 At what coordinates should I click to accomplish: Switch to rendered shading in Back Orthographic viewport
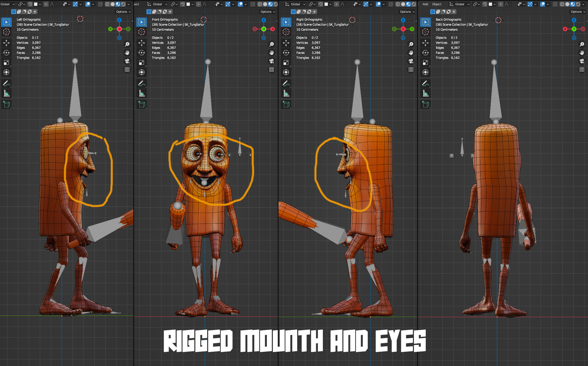coord(578,4)
